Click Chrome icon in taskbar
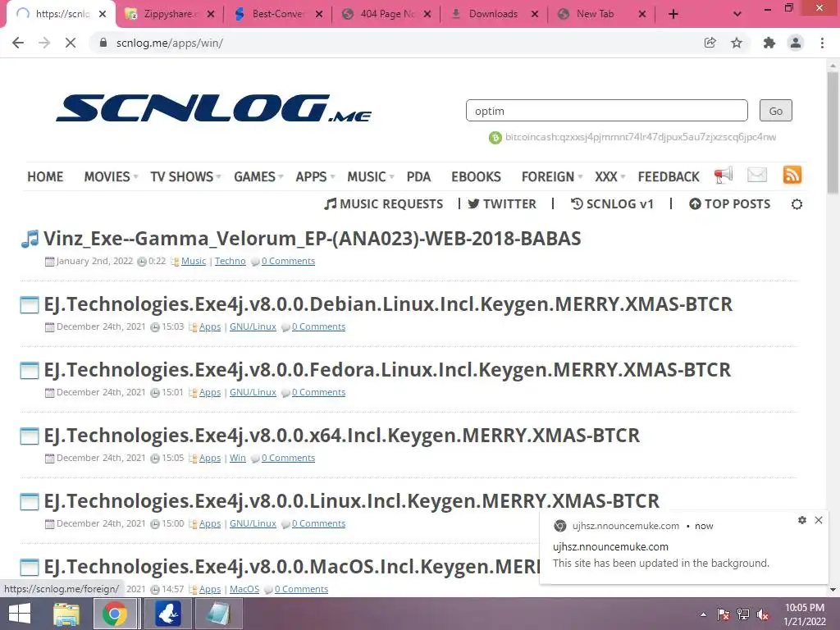Image resolution: width=840 pixels, height=630 pixels. pos(115,614)
